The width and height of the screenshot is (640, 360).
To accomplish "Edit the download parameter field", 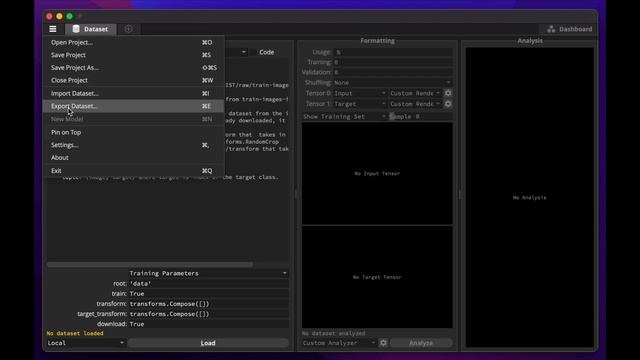I will pos(208,324).
